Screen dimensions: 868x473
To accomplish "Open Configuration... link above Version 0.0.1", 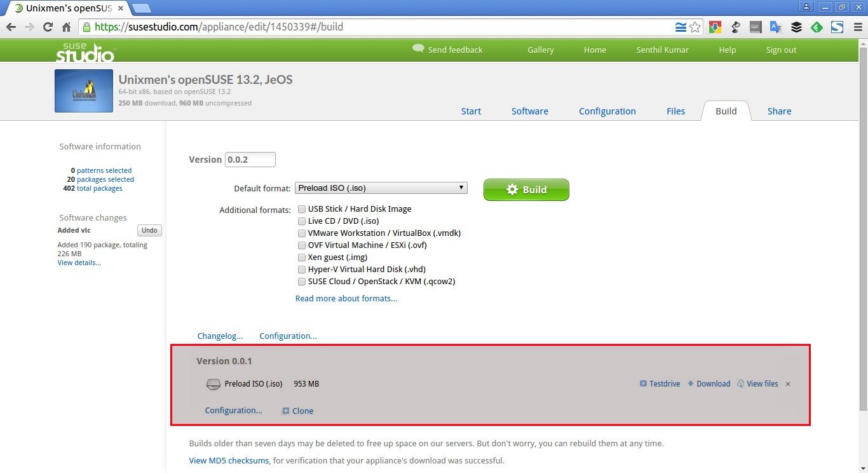I will point(288,336).
